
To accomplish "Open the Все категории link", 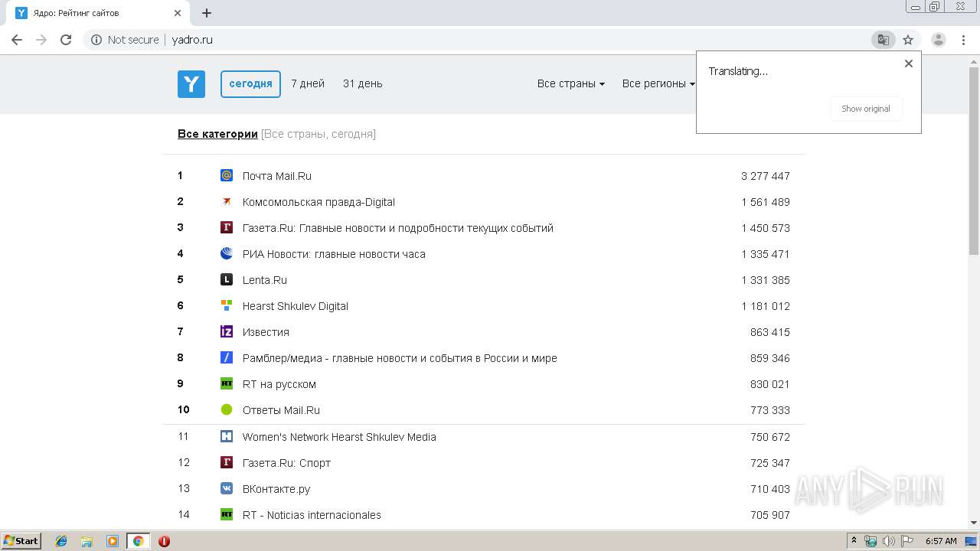I will tap(217, 134).
